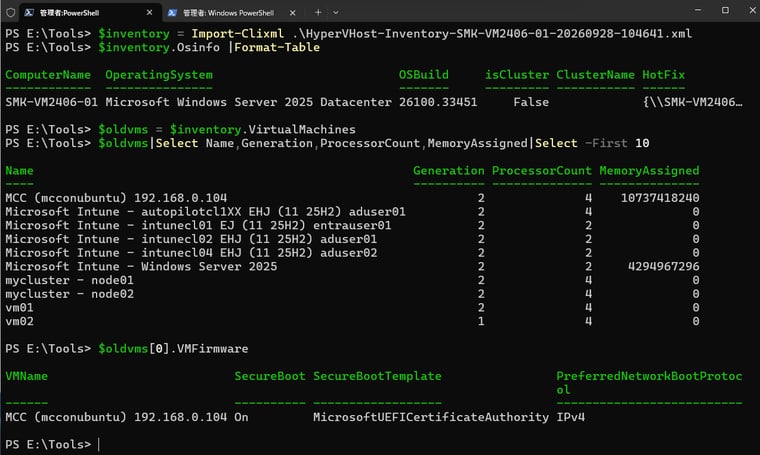
Task: Click the PowerShell icon on the first tab
Action: point(29,13)
